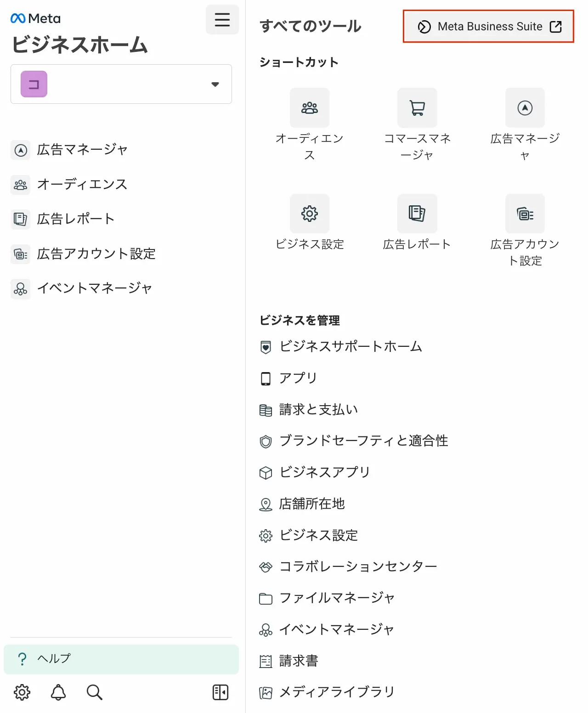The image size is (588, 713).
Task: Click the media icon beside メディアライブラリ
Action: pyautogui.click(x=266, y=693)
